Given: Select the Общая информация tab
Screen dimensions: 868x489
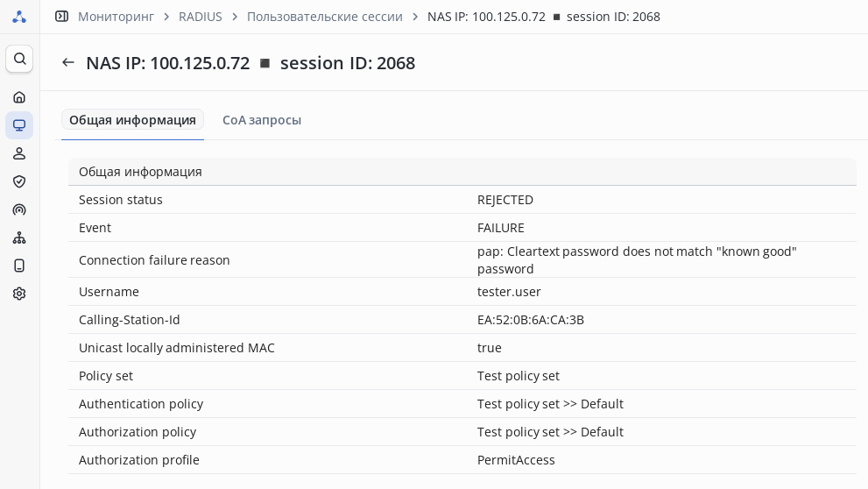Looking at the screenshot, I should tap(132, 120).
